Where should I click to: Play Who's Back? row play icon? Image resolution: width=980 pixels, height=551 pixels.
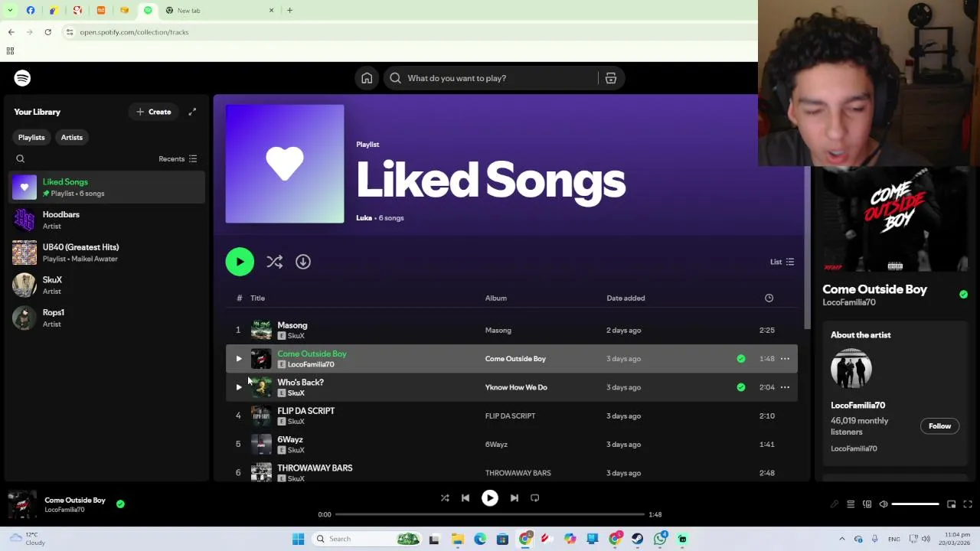(238, 387)
